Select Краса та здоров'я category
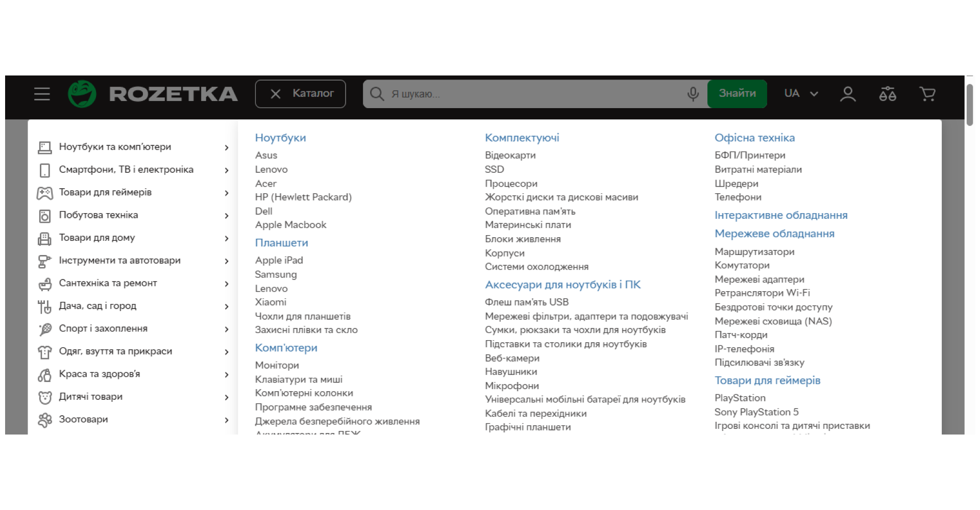 [99, 374]
